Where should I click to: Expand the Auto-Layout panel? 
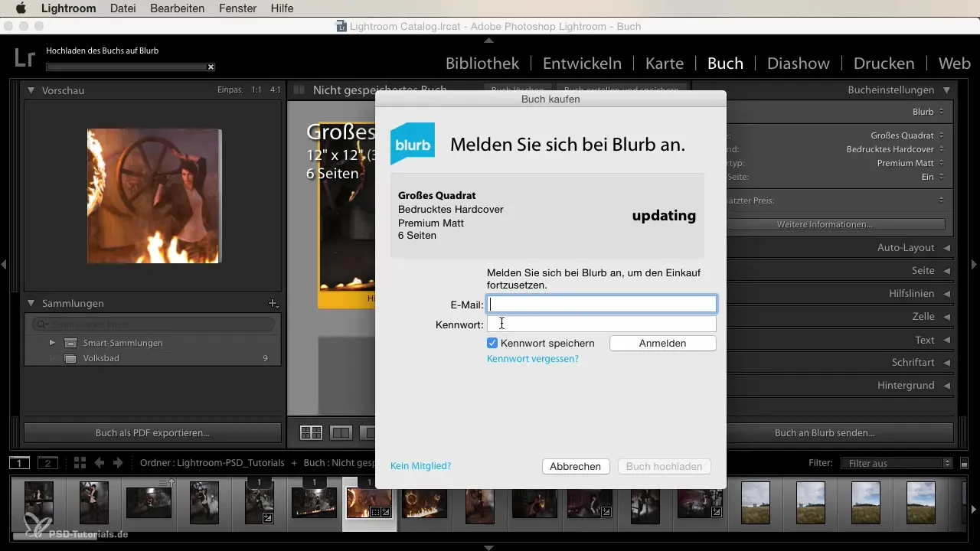[947, 248]
